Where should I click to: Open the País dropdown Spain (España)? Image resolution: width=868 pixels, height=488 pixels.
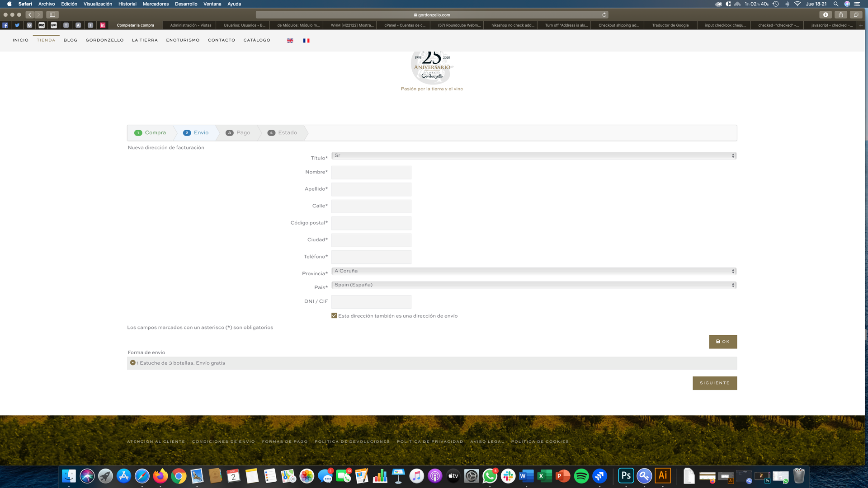click(533, 285)
